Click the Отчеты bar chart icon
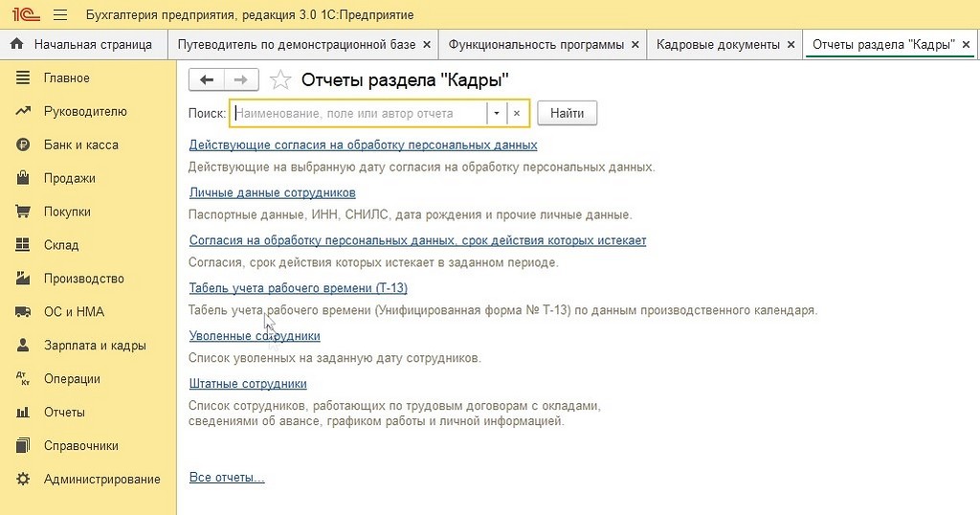This screenshot has width=980, height=515. coord(23,412)
